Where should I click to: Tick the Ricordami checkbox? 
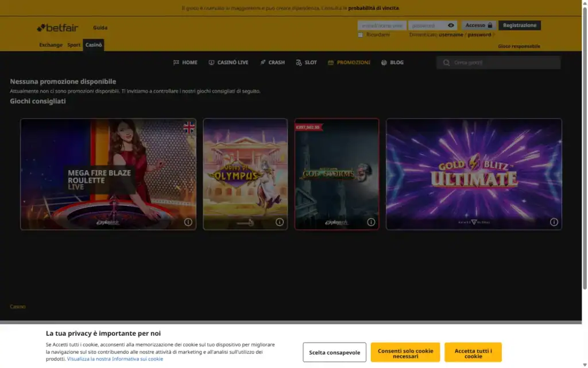point(361,35)
